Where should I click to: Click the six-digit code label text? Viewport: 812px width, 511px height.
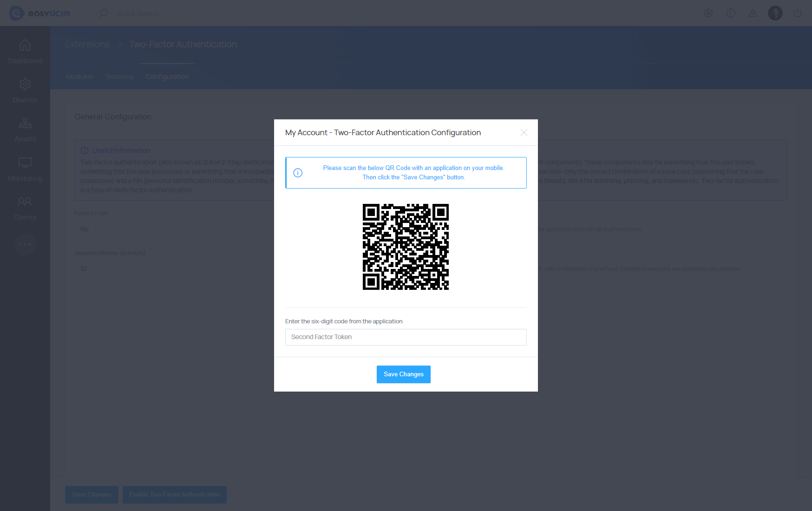coord(344,321)
